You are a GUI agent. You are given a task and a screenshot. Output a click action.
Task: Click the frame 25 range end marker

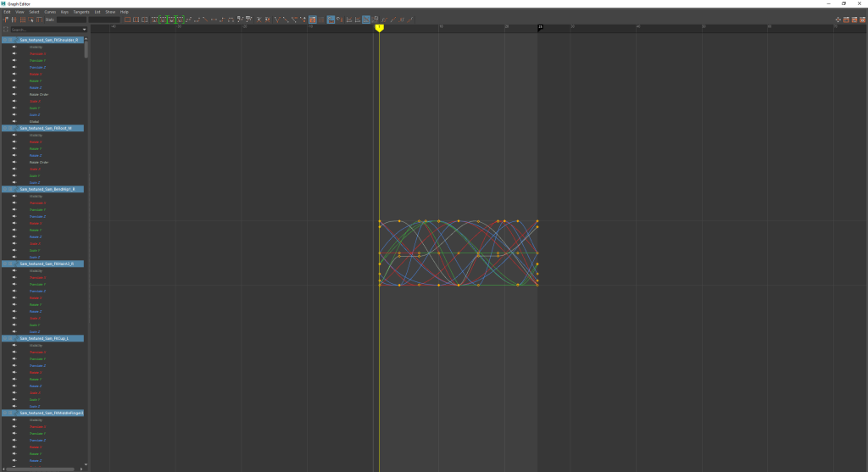point(540,27)
